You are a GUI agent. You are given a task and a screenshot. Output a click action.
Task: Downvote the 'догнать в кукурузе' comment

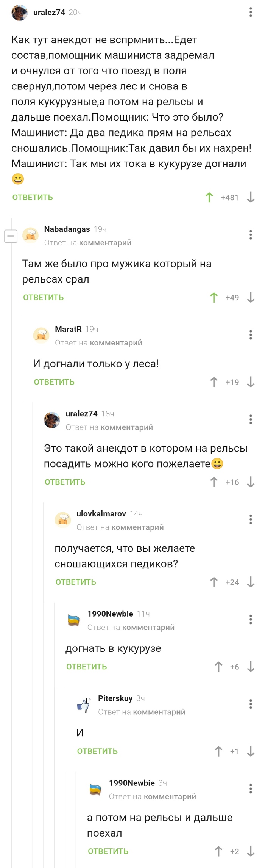click(x=250, y=667)
